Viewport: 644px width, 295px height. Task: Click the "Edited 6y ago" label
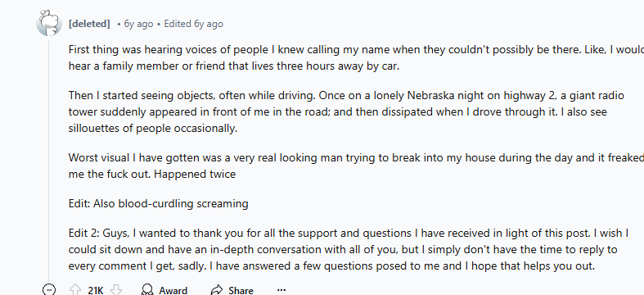pyautogui.click(x=193, y=24)
